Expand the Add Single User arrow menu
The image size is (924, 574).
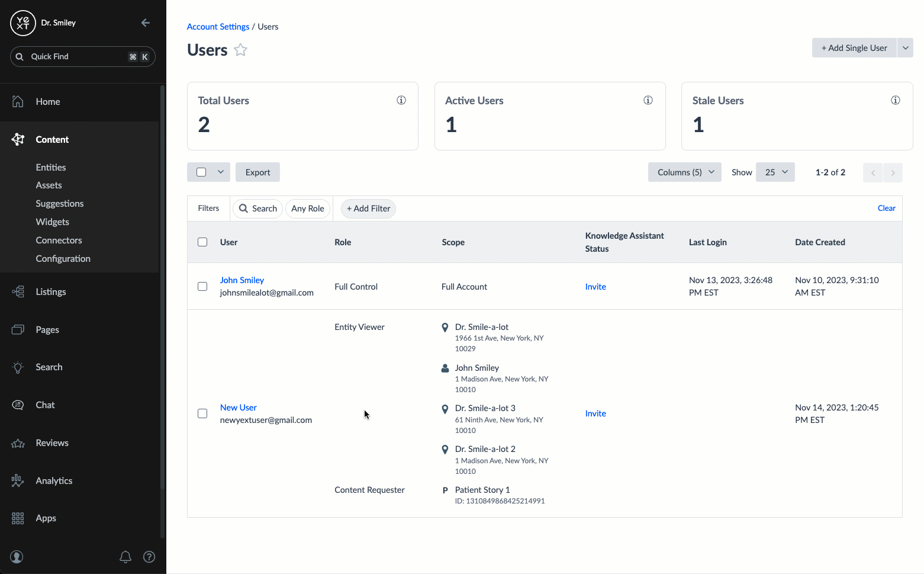[x=905, y=48]
